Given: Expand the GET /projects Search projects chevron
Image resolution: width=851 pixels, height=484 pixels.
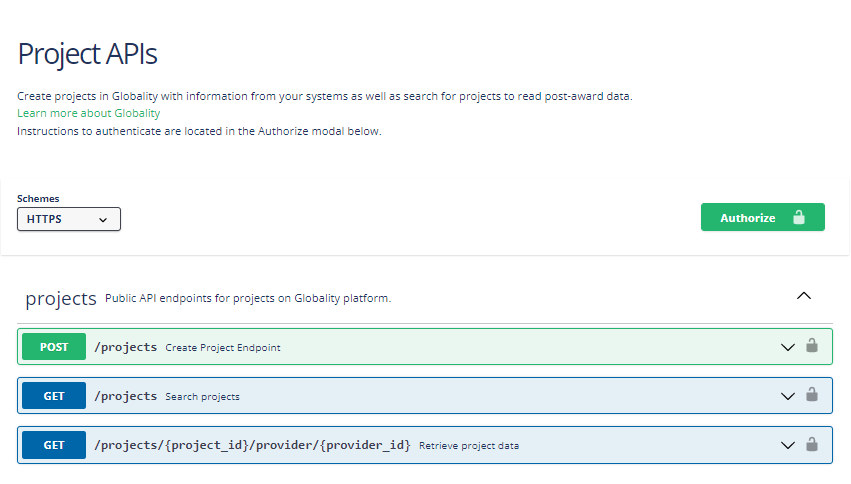Looking at the screenshot, I should click(x=788, y=396).
